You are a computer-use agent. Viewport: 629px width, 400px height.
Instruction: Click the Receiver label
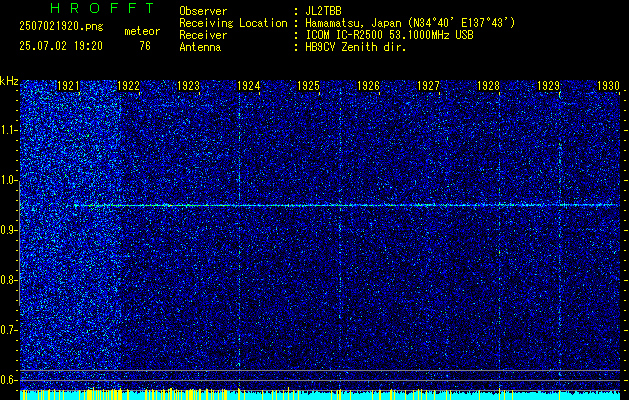[x=203, y=35]
